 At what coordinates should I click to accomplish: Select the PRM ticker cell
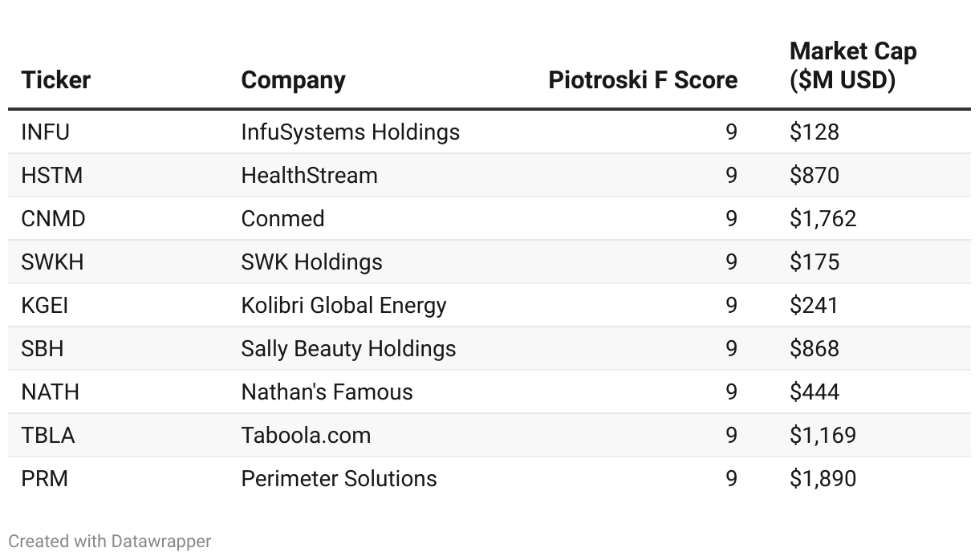coord(45,478)
